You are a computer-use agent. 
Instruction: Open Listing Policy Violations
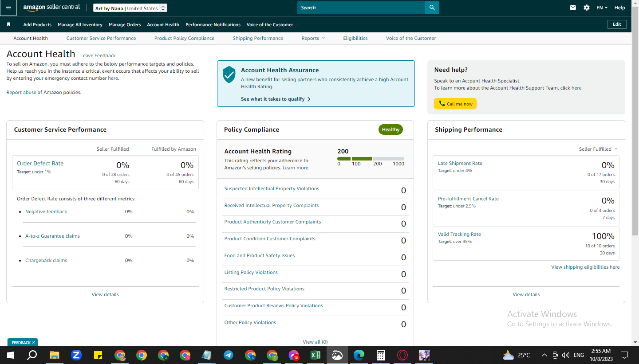251,272
